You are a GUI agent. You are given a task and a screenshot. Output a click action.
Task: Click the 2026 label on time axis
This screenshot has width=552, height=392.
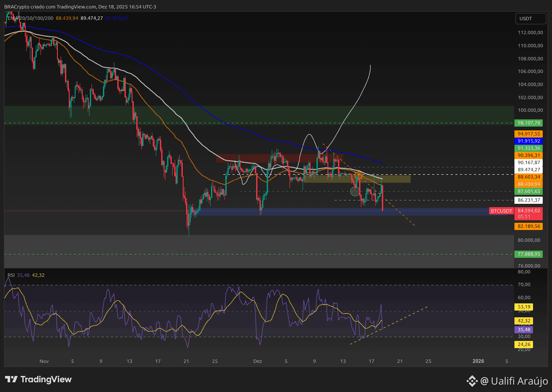(x=478, y=361)
